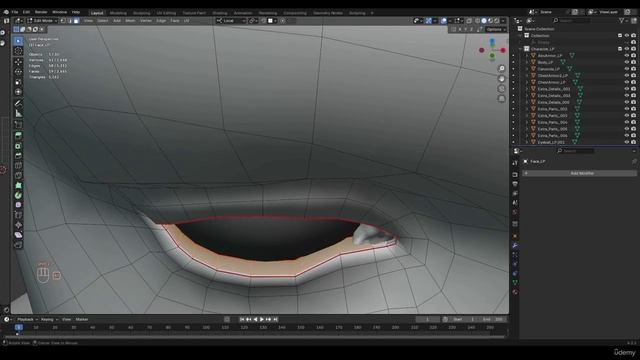Select the Measure tool
640x360 pixels.
(x=18, y=114)
